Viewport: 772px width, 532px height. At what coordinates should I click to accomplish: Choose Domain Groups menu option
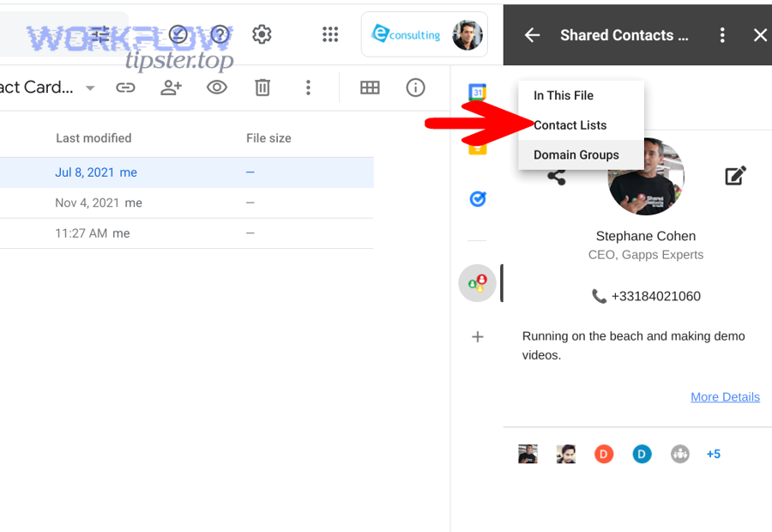576,155
